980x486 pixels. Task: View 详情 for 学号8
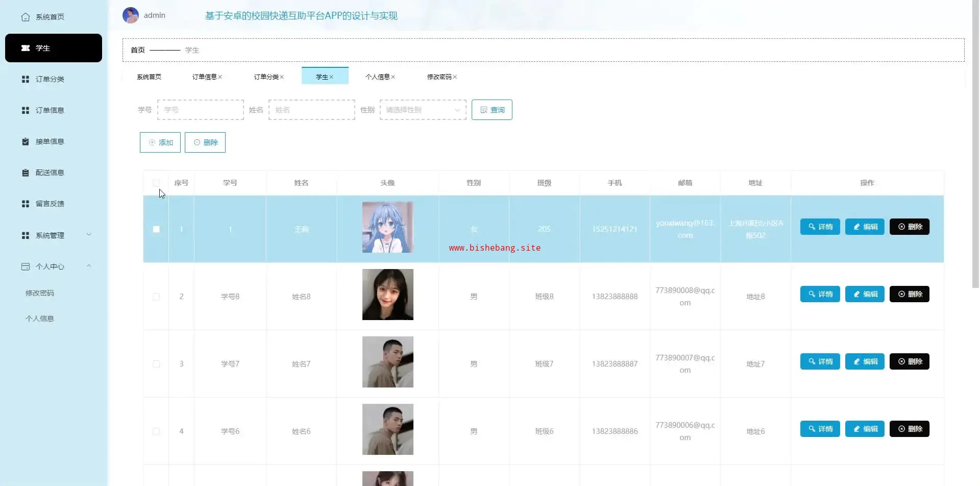pos(820,294)
